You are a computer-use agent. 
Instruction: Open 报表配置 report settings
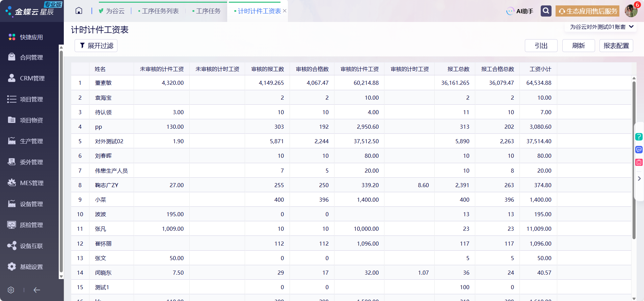click(616, 46)
